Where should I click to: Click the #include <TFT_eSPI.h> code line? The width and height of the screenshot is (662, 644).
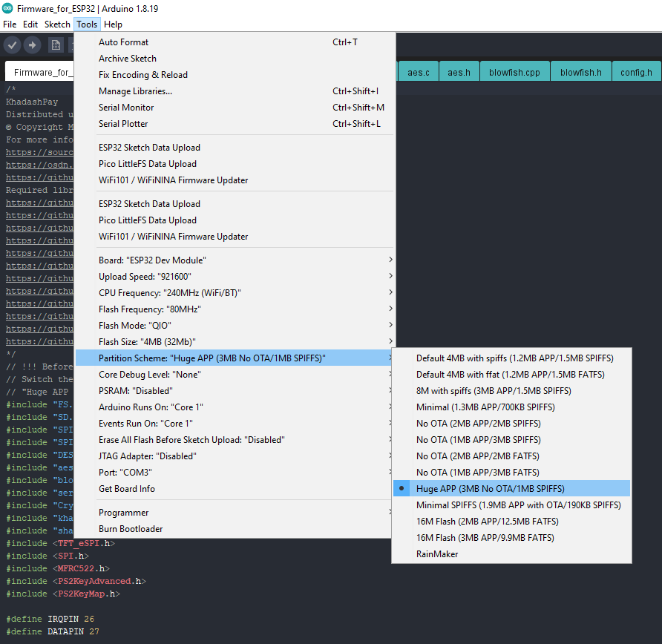(x=60, y=543)
